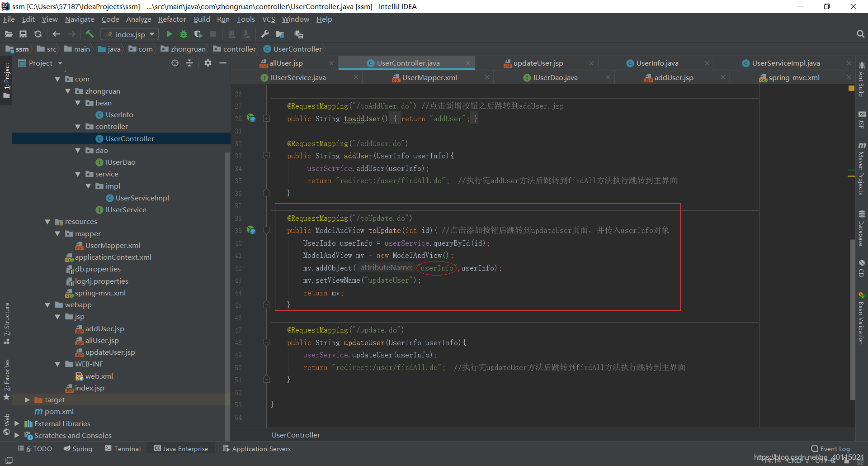
Task: Click the Back navigation arrow
Action: coord(56,34)
